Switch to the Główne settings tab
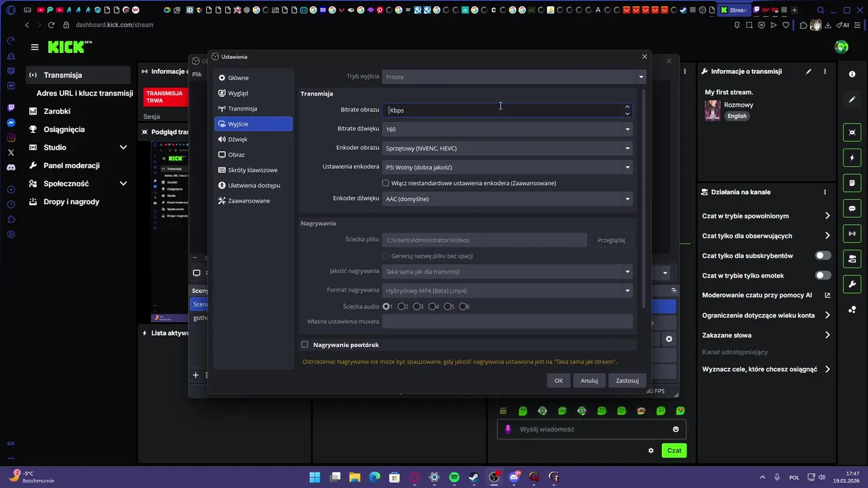Image resolution: width=868 pixels, height=488 pixels. point(254,78)
